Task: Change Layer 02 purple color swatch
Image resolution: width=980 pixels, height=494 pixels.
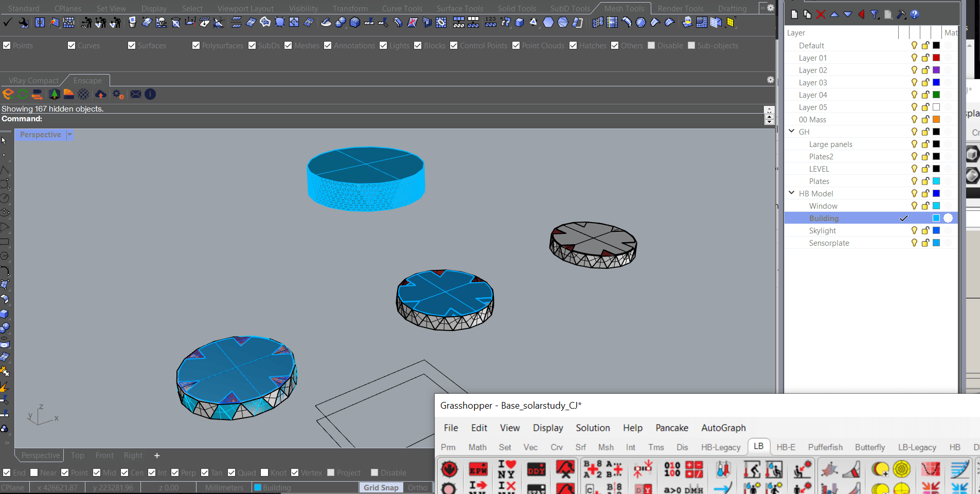Action: tap(936, 70)
